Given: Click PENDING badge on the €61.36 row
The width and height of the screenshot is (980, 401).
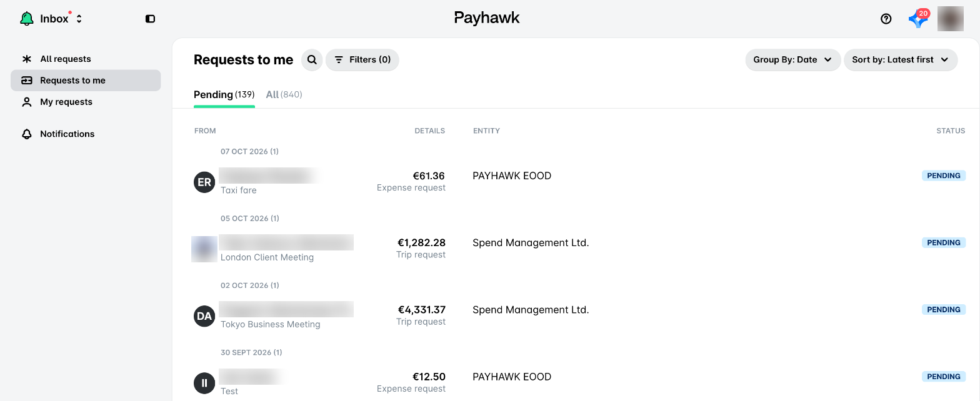Looking at the screenshot, I should click(x=944, y=176).
